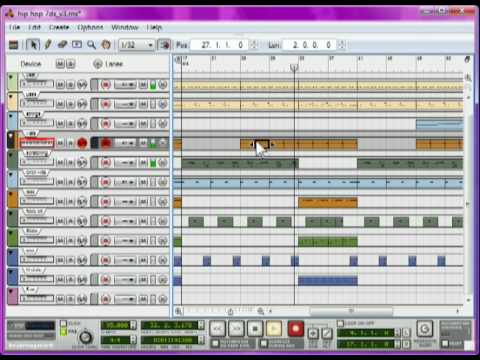The height and width of the screenshot is (360, 480).
Task: Click the add Lanes plus icon
Action: [x=97, y=64]
